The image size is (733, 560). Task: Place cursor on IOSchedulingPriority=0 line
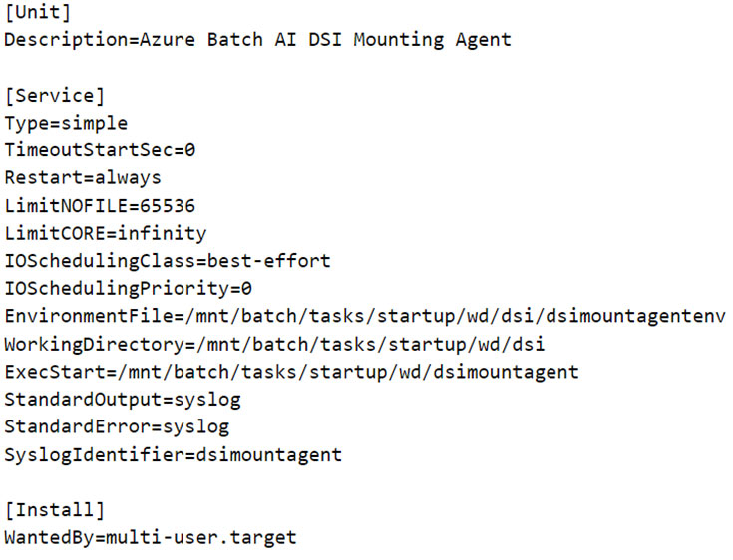tap(128, 289)
